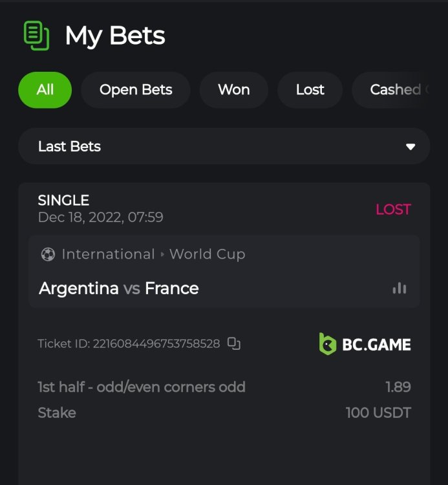Click the My Bets document icon

tap(36, 36)
